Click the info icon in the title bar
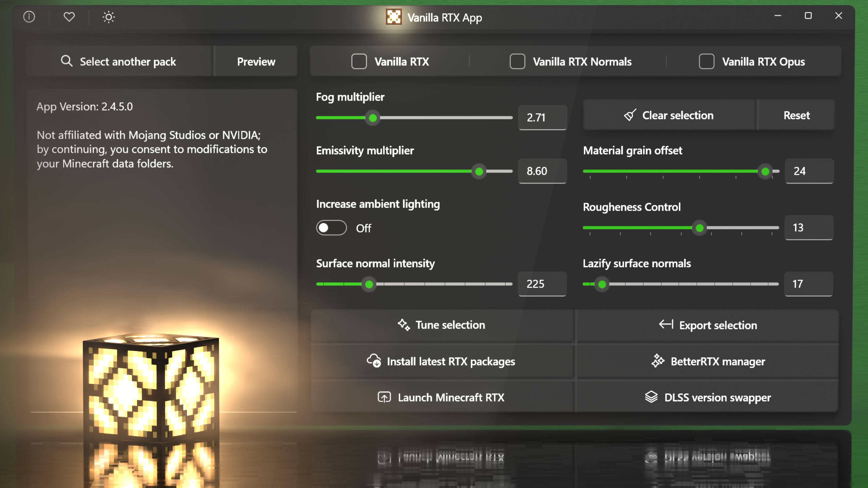Viewport: 868px width, 488px height. [29, 17]
